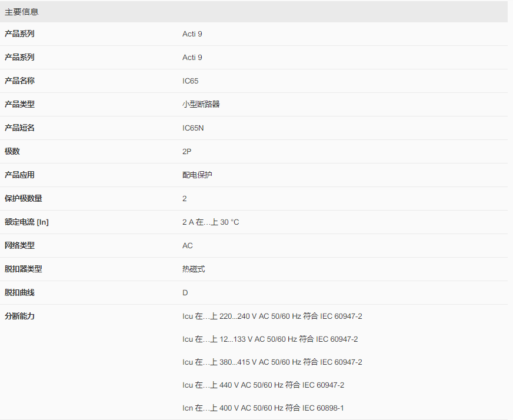The width and height of the screenshot is (513, 420).
Task: Select the first 产品系列 Acti 9 value
Action: pos(192,34)
